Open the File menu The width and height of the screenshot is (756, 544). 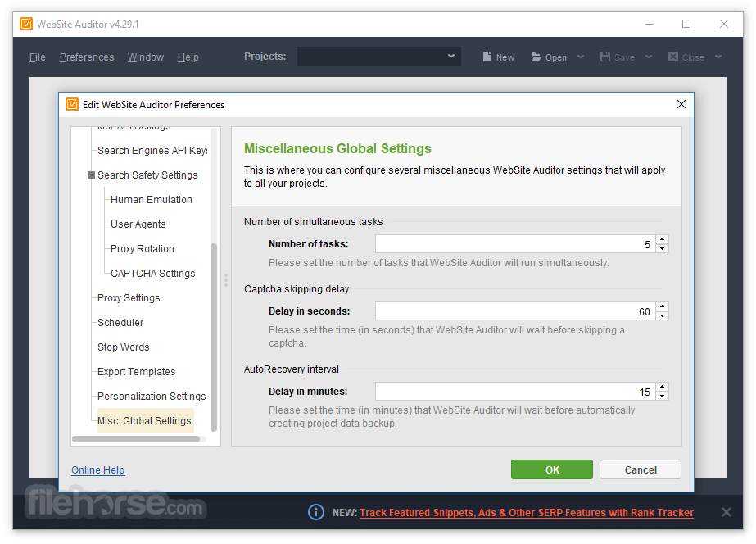pyautogui.click(x=37, y=57)
